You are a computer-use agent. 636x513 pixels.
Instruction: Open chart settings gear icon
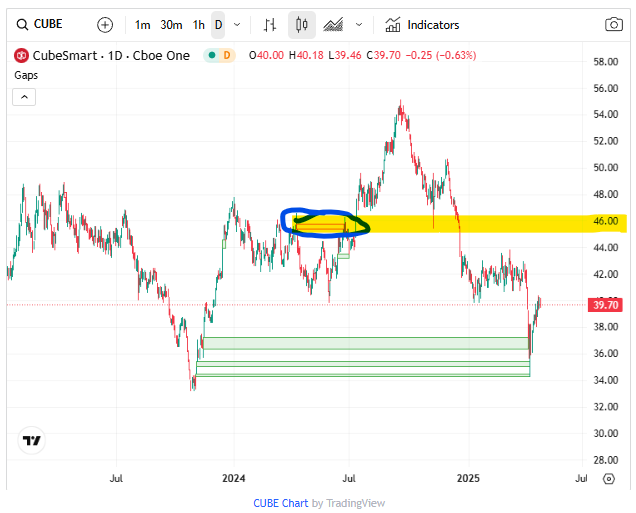[608, 479]
